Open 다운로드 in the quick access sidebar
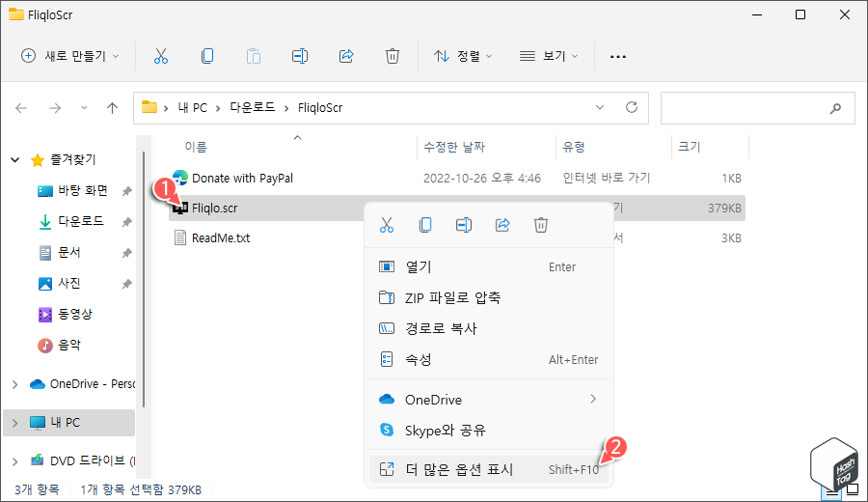Viewport: 868px width, 502px height. point(81,221)
